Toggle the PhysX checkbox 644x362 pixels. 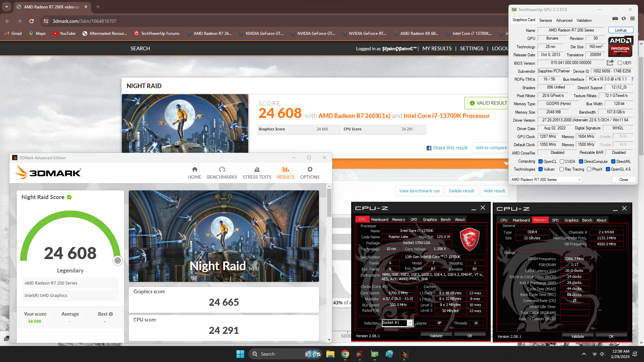tap(589, 169)
